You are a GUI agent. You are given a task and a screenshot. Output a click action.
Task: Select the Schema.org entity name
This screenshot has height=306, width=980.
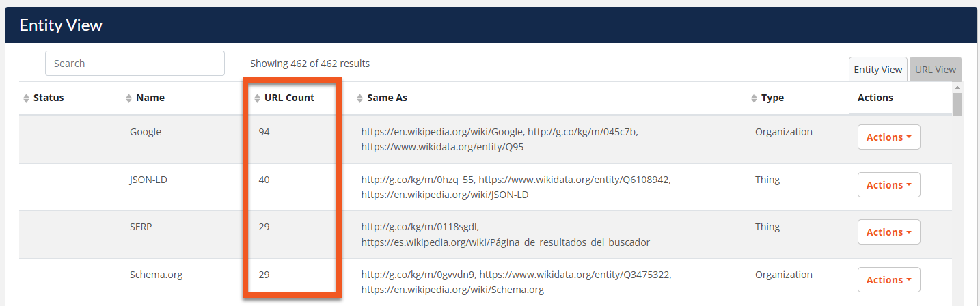coord(156,275)
